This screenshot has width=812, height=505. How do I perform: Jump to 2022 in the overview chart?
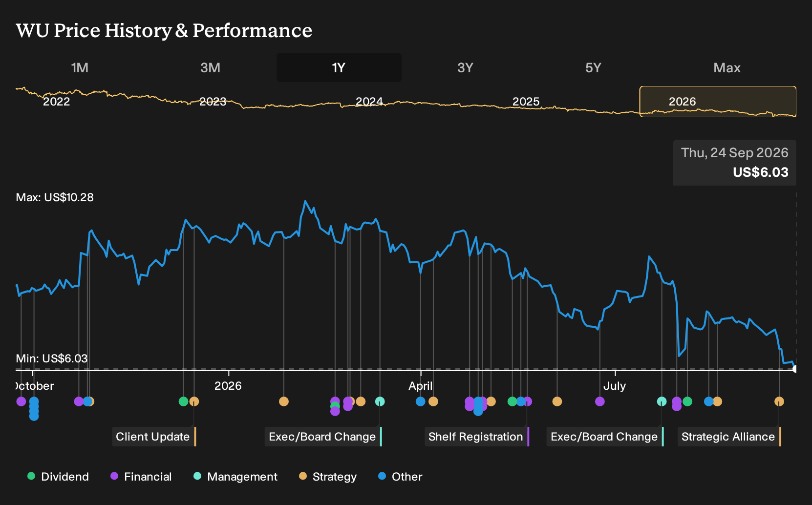pyautogui.click(x=57, y=102)
